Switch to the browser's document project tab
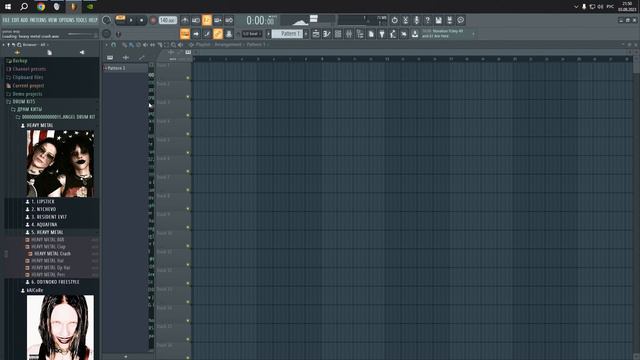The height and width of the screenshot is (360, 640). 49,52
